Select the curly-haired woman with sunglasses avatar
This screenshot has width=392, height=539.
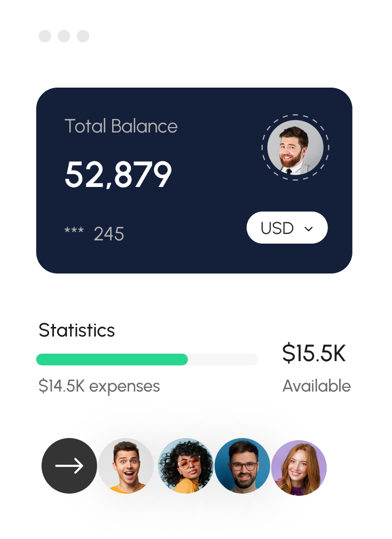[185, 466]
